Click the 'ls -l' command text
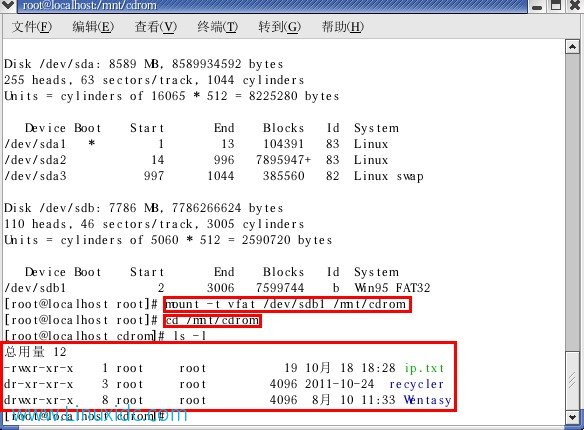This screenshot has width=584, height=430. tap(189, 336)
